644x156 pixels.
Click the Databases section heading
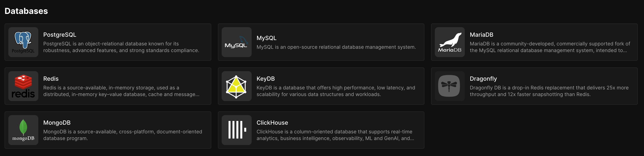pos(26,11)
